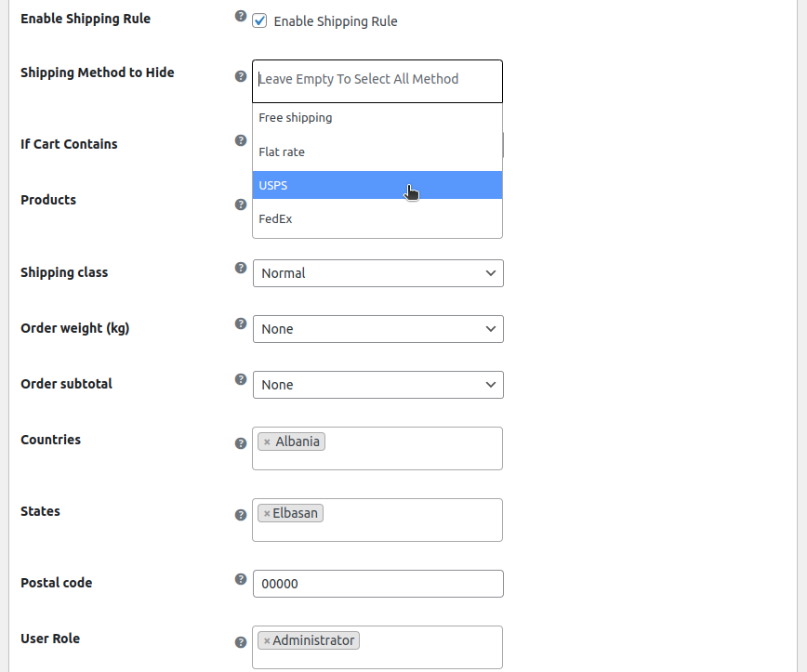
Task: Open the Order subtotal dropdown
Action: (377, 385)
